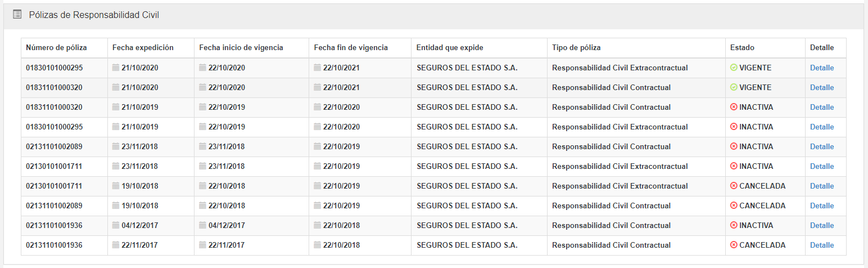Click the Estado column header

[x=742, y=48]
